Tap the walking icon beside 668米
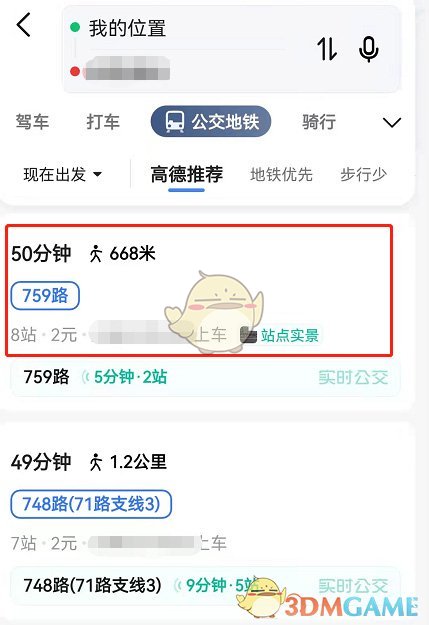Image resolution: width=429 pixels, height=625 pixels. [x=96, y=254]
